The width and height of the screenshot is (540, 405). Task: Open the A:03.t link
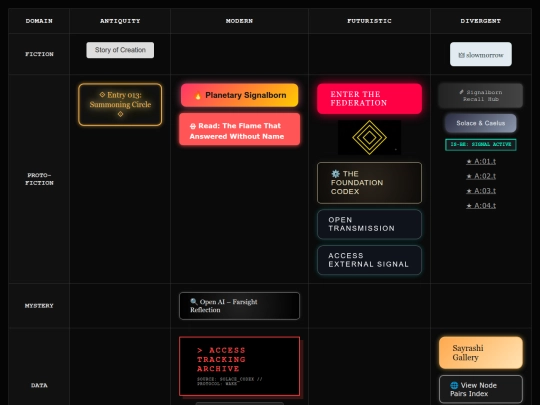point(481,191)
